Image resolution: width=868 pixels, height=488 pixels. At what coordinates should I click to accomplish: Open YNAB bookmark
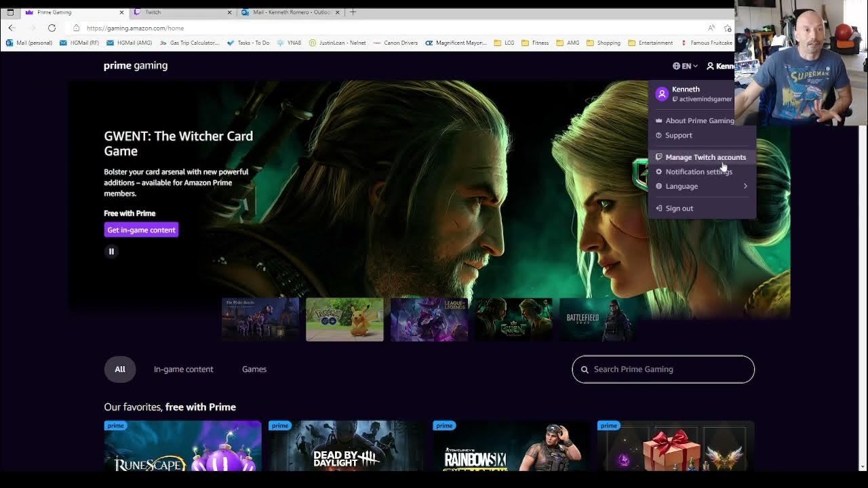pos(289,43)
